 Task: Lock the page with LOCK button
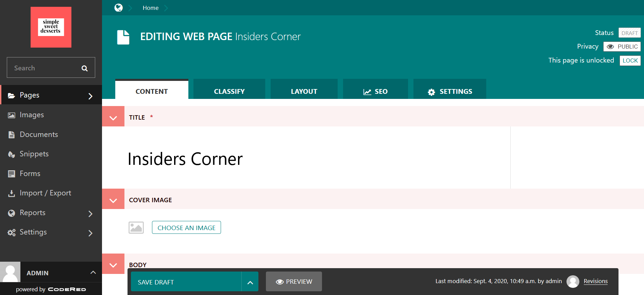click(630, 60)
